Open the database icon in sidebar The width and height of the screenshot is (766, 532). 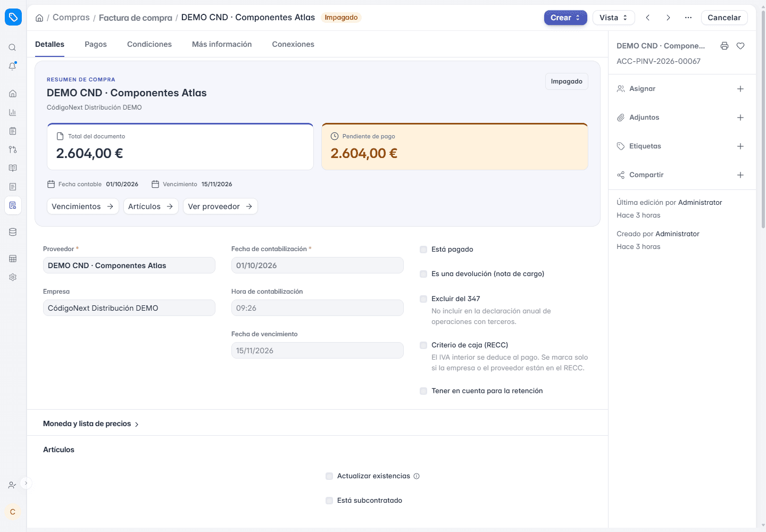(13, 232)
